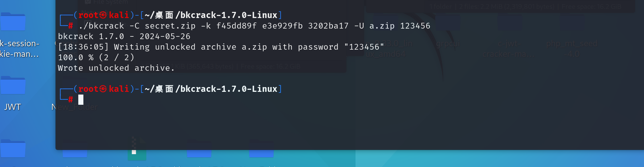Select the green zip archive icon below the terminal
Image resolution: width=644 pixels, height=167 pixels.
(x=137, y=155)
